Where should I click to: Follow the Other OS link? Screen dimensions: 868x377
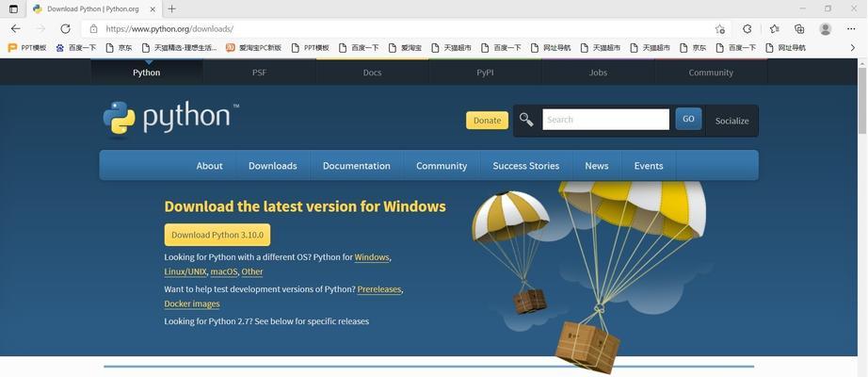click(252, 271)
